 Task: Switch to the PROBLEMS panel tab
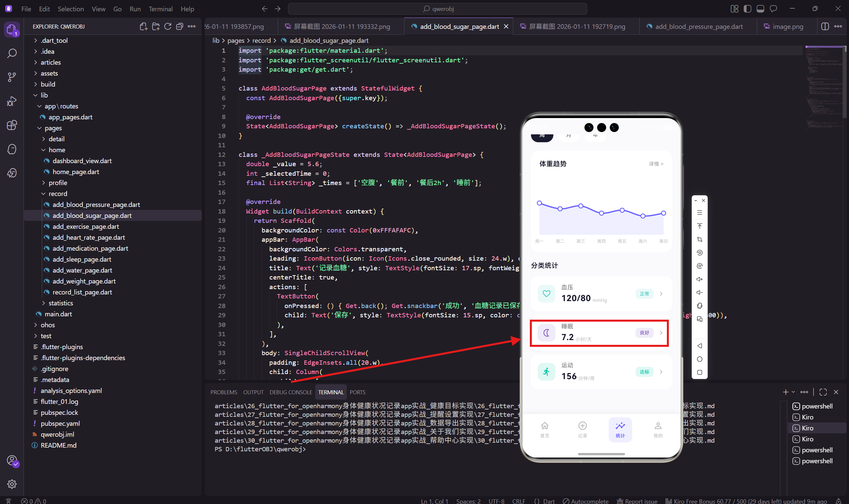point(224,392)
